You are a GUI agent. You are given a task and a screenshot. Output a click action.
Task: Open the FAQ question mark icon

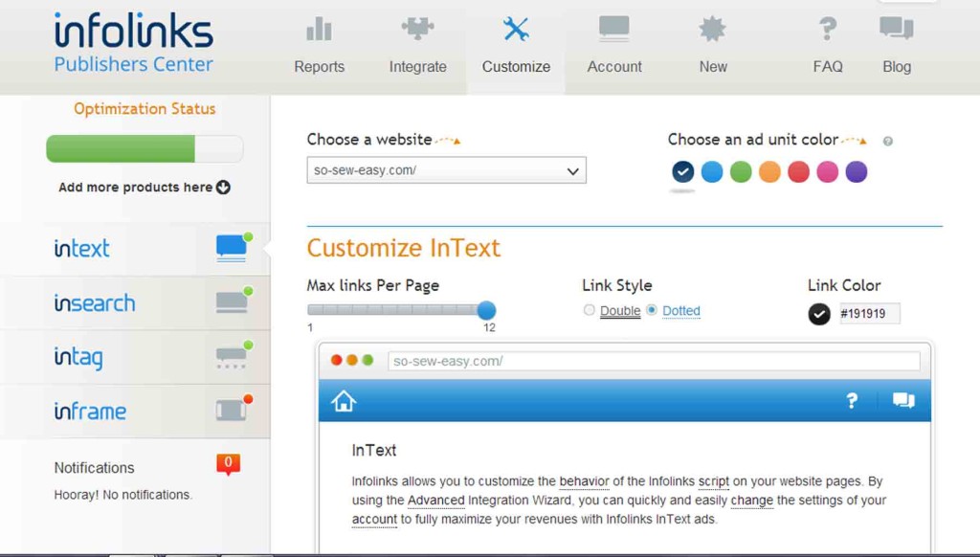pos(828,29)
